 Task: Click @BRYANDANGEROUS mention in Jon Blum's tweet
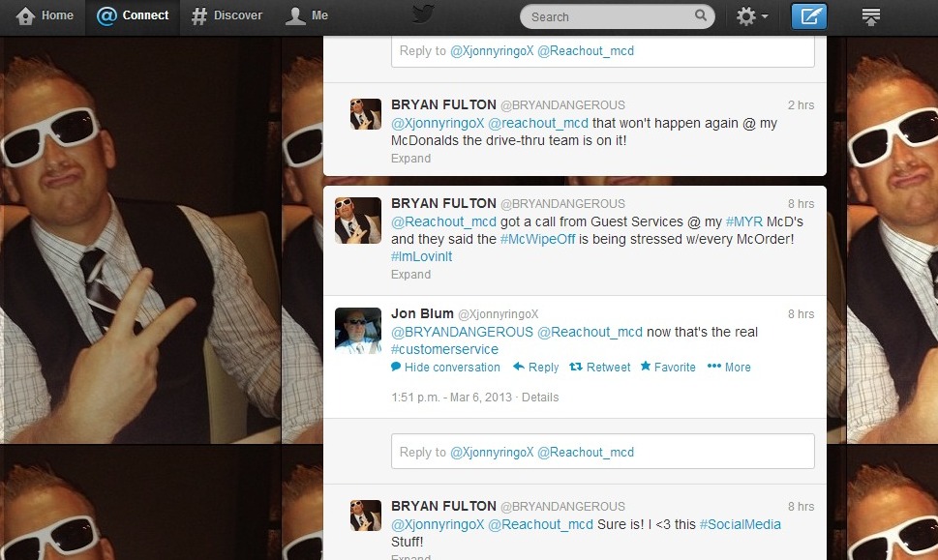pyautogui.click(x=462, y=332)
